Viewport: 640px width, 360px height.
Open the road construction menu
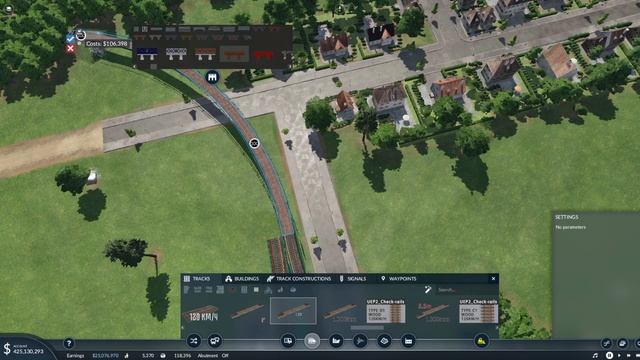point(288,341)
